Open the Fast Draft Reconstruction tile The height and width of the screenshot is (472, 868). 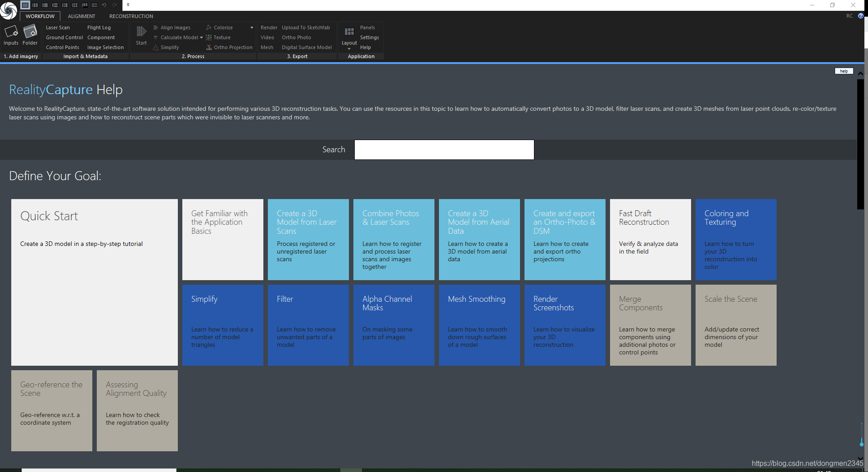coord(651,240)
